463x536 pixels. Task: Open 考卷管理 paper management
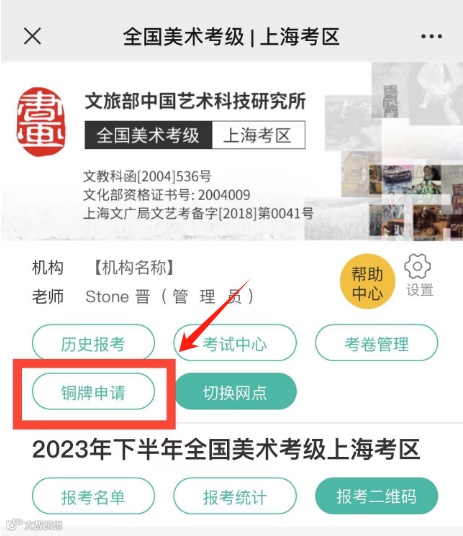click(376, 343)
